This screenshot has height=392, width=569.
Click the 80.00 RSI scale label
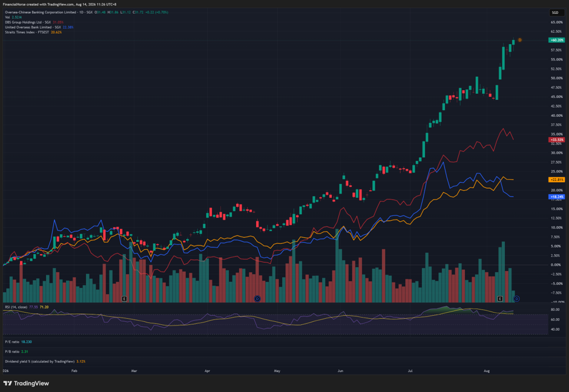point(555,310)
